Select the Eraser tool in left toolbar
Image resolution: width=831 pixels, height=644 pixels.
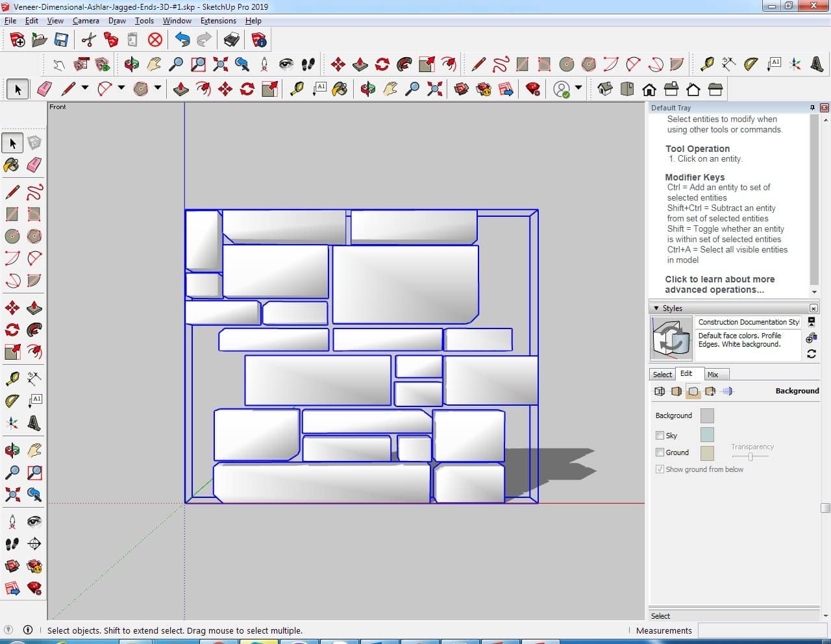pos(34,165)
